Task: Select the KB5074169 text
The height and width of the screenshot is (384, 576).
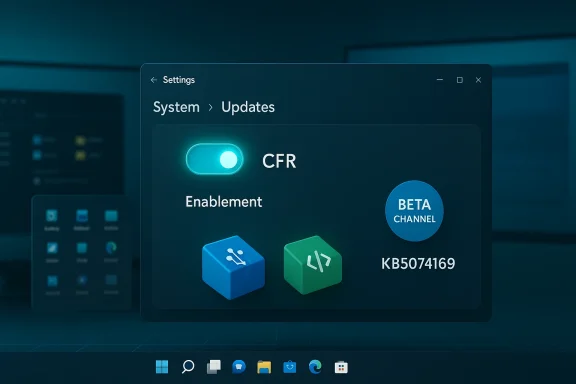Action: [x=418, y=264]
